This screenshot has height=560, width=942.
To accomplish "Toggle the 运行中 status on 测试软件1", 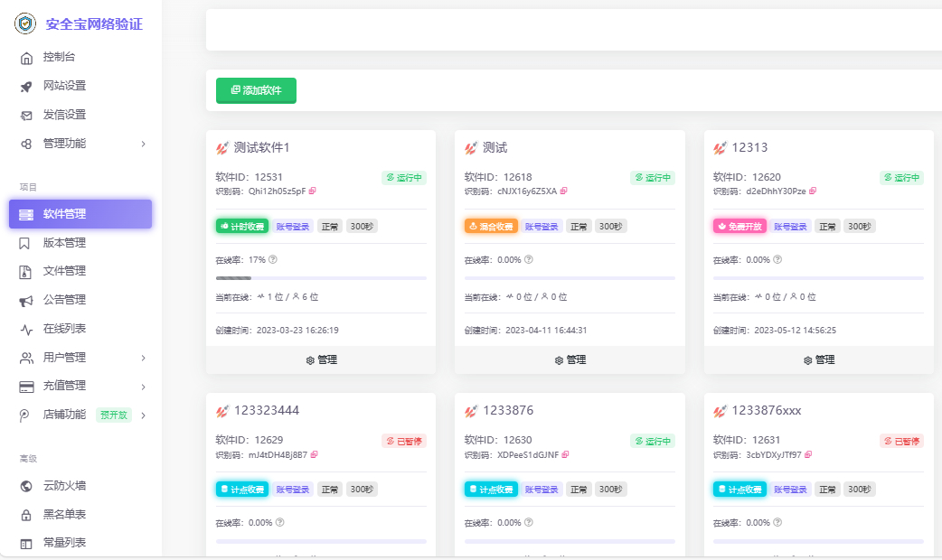I will click(x=403, y=178).
